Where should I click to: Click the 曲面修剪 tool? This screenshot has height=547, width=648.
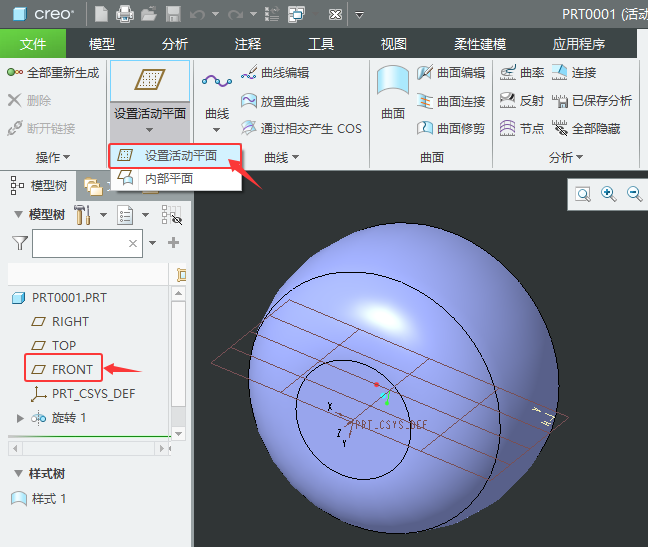(x=450, y=128)
